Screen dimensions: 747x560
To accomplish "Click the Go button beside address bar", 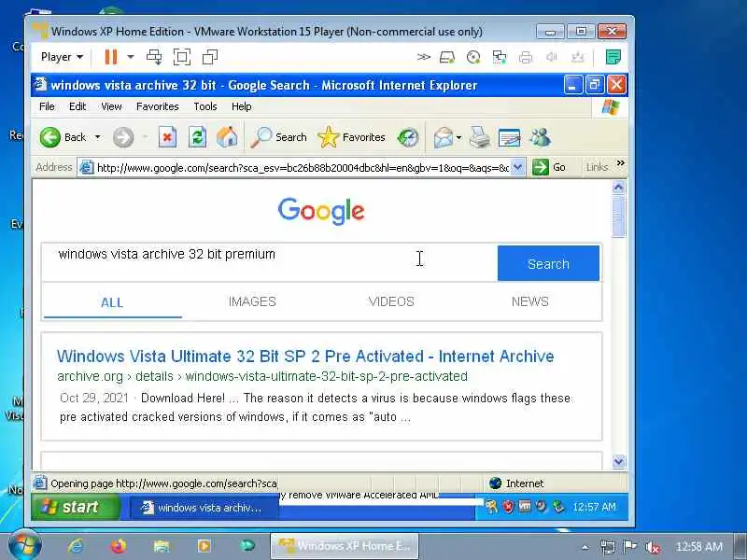I will tap(549, 167).
